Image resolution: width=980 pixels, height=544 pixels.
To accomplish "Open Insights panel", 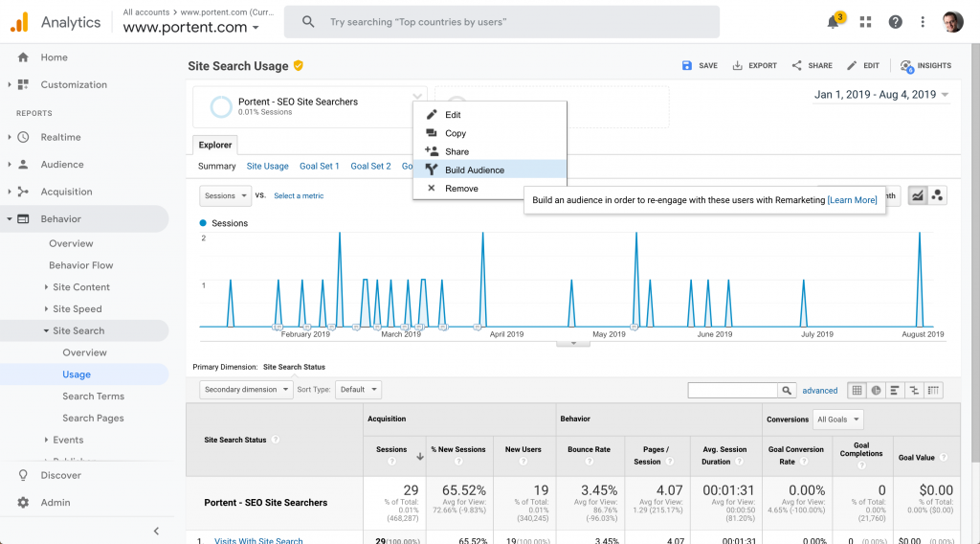I will point(925,66).
